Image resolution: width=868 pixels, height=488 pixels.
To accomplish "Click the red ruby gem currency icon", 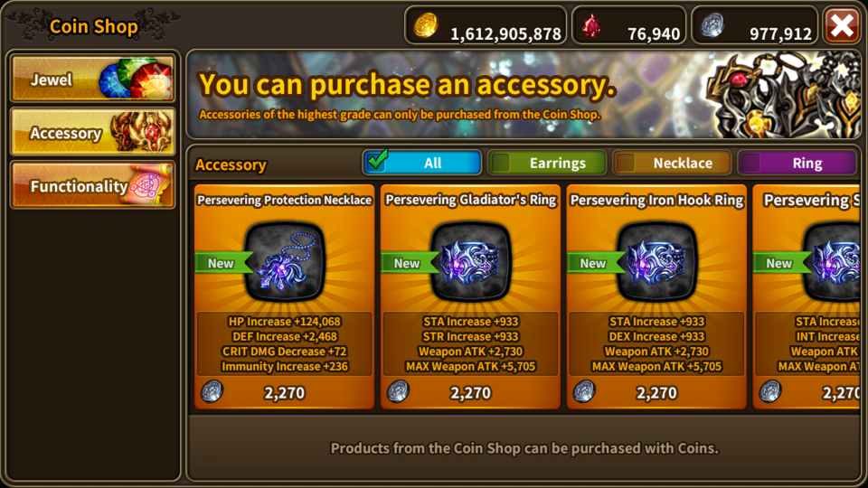I will click(591, 26).
